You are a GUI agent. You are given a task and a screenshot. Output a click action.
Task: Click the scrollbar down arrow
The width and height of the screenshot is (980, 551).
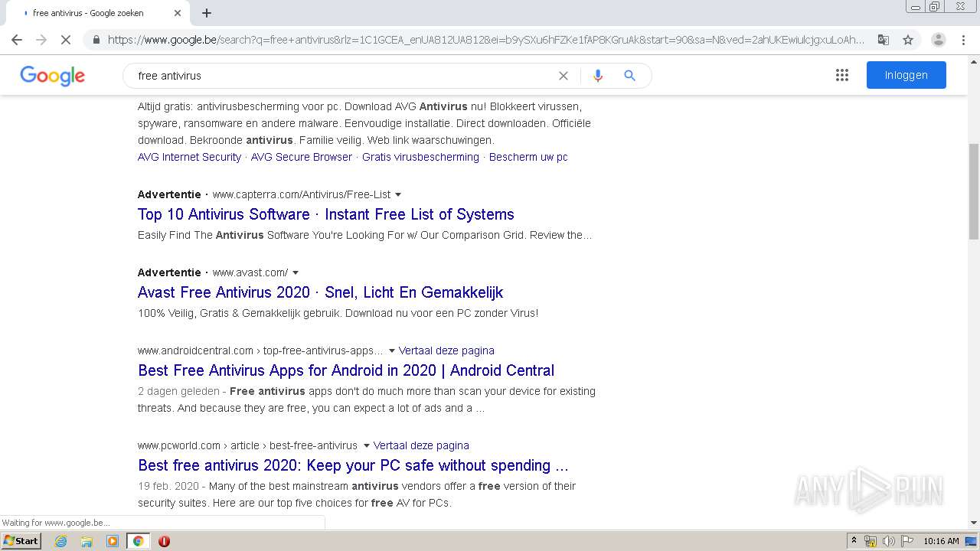click(x=974, y=523)
